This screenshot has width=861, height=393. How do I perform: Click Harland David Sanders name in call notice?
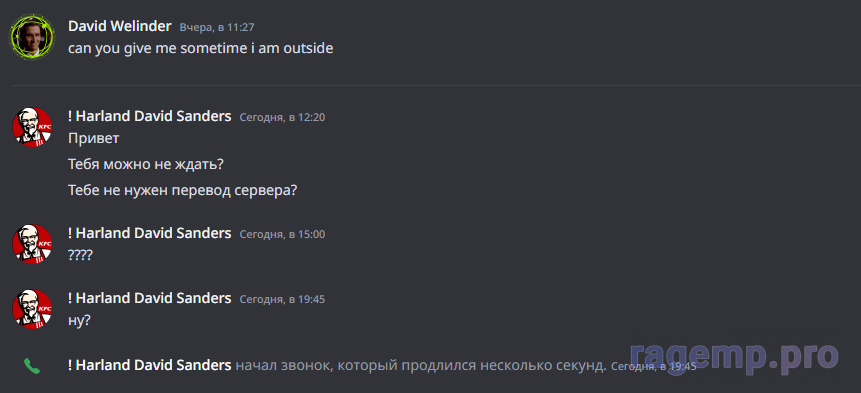[149, 365]
